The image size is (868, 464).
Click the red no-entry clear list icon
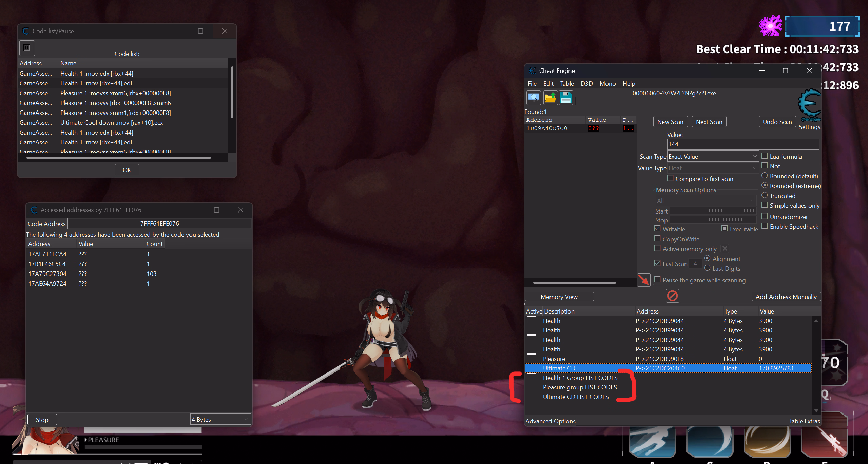coord(672,296)
